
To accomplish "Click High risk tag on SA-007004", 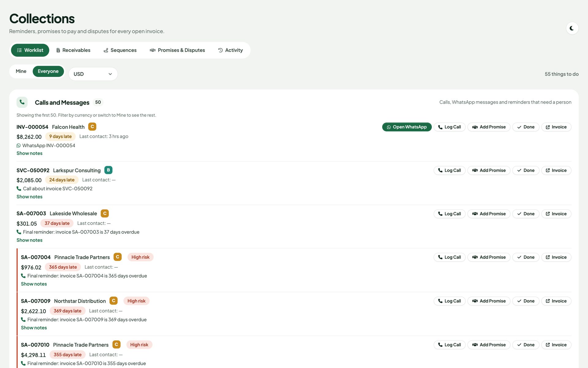I will tap(141, 257).
